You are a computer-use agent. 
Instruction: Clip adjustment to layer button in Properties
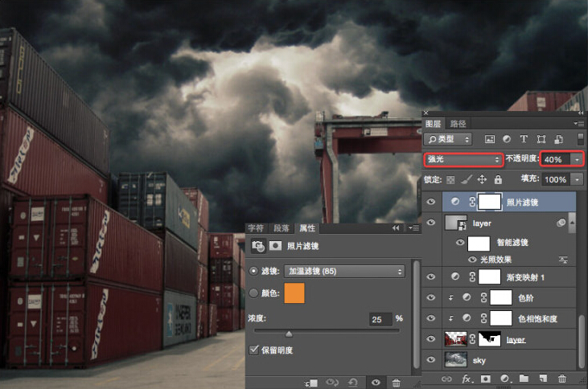tap(312, 383)
